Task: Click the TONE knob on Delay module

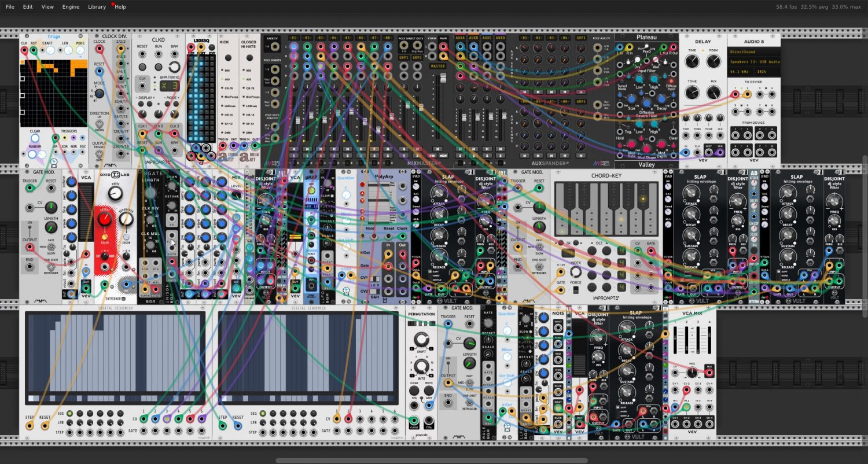Action: tap(692, 93)
